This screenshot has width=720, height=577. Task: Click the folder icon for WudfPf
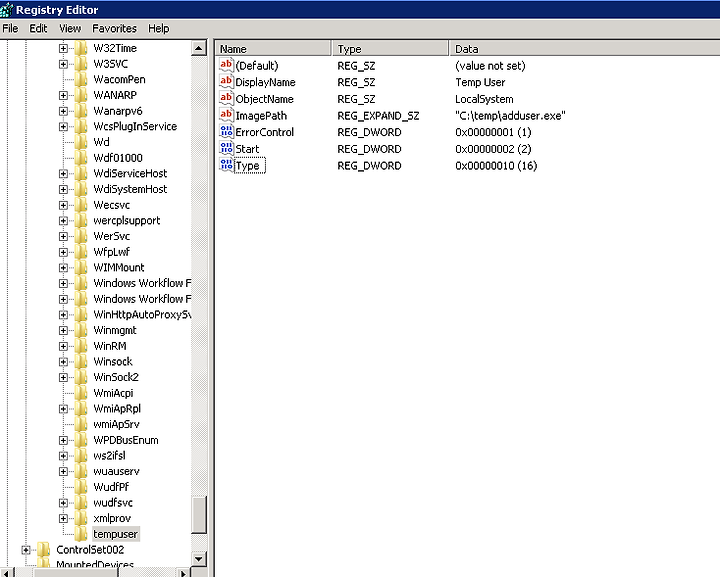click(x=81, y=487)
